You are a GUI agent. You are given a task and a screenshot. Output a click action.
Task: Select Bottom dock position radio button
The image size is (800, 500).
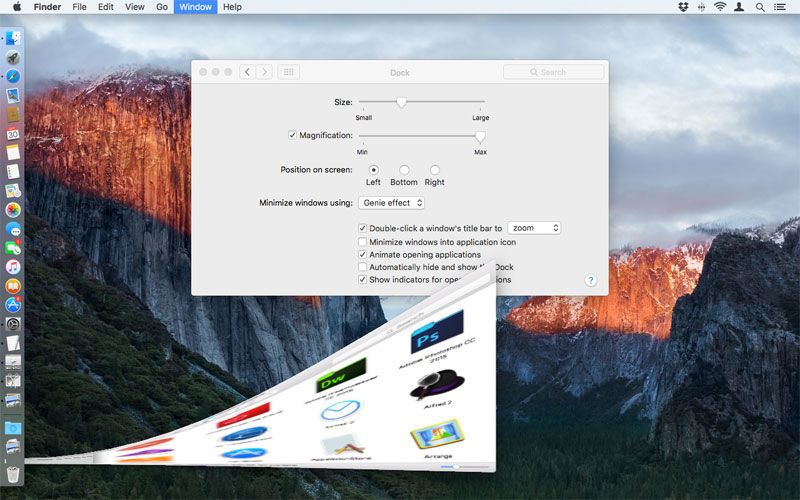[x=404, y=170]
